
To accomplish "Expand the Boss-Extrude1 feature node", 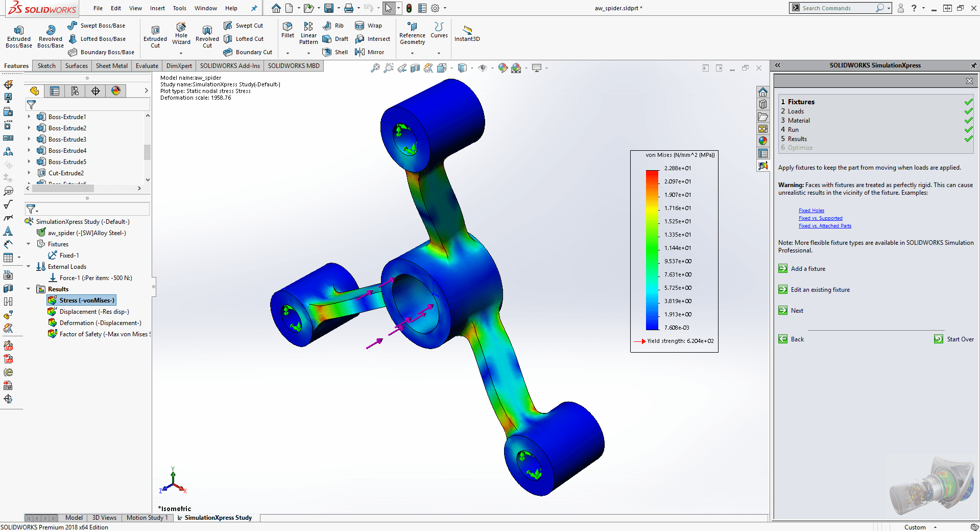I will pos(29,117).
